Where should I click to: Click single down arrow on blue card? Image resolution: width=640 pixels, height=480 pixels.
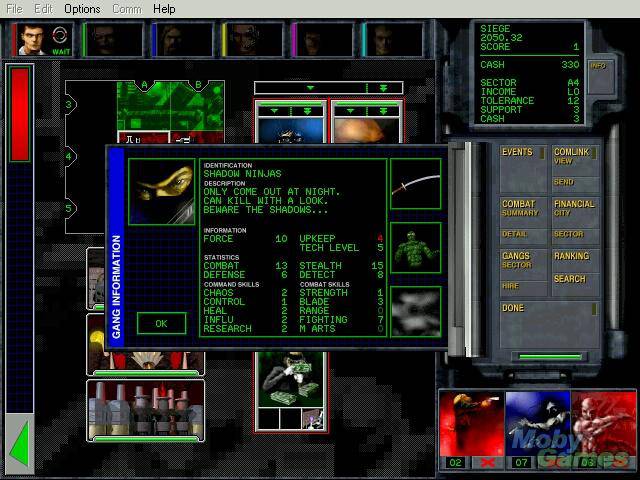pos(274,111)
